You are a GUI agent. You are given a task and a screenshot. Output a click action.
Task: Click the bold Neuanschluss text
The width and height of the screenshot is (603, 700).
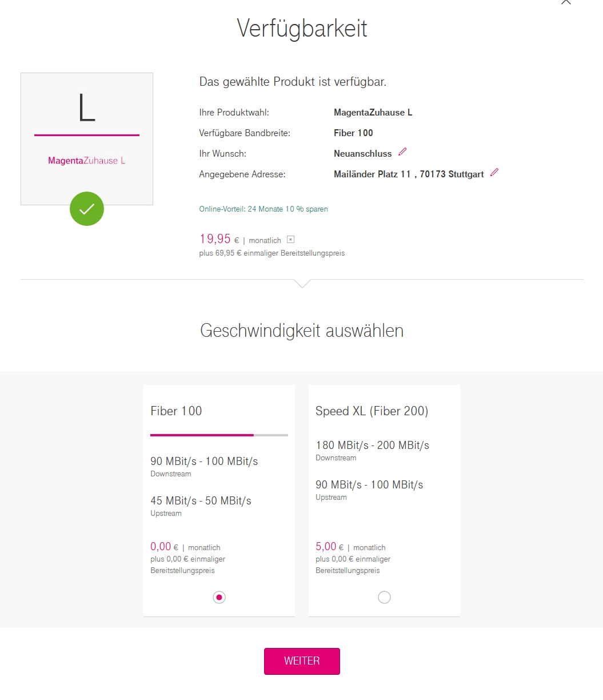click(x=363, y=153)
